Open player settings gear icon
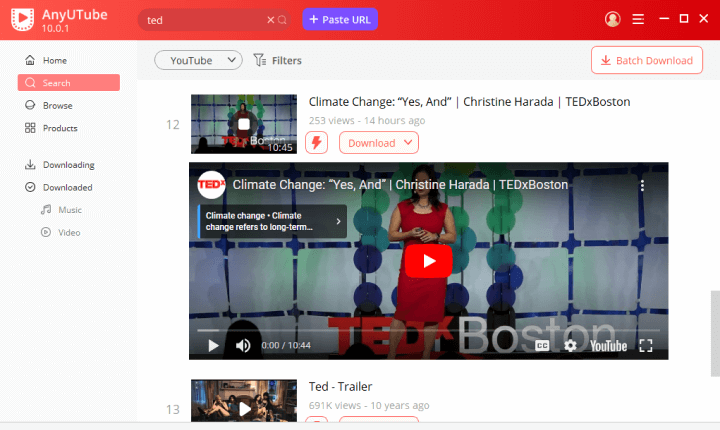 (570, 345)
